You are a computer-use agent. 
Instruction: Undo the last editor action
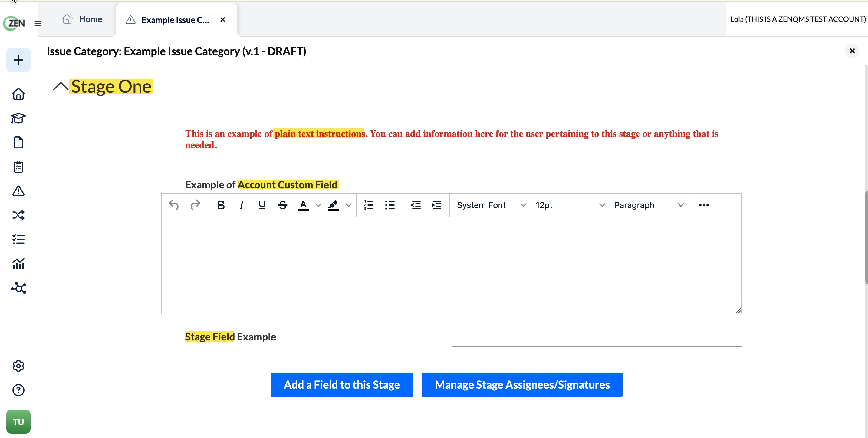174,205
